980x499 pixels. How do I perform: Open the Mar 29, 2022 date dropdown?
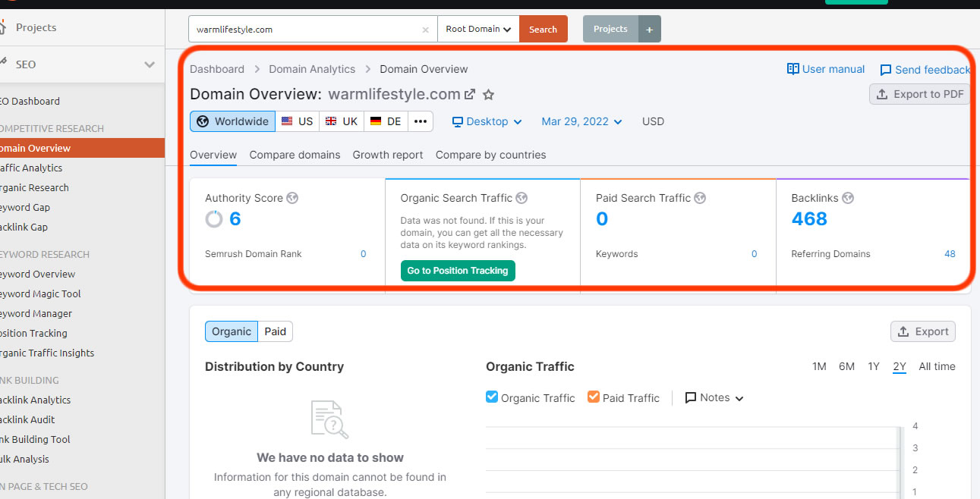coord(582,121)
